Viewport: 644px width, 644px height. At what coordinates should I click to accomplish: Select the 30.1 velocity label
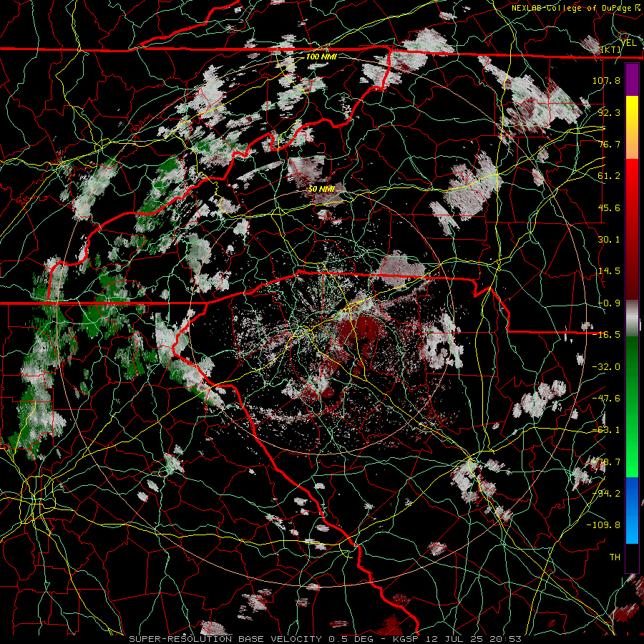click(x=609, y=240)
